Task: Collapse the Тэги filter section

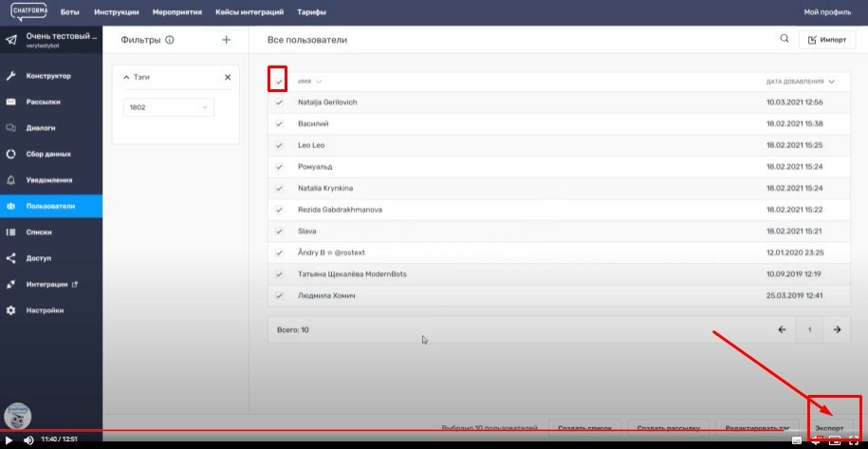Action: tap(126, 78)
